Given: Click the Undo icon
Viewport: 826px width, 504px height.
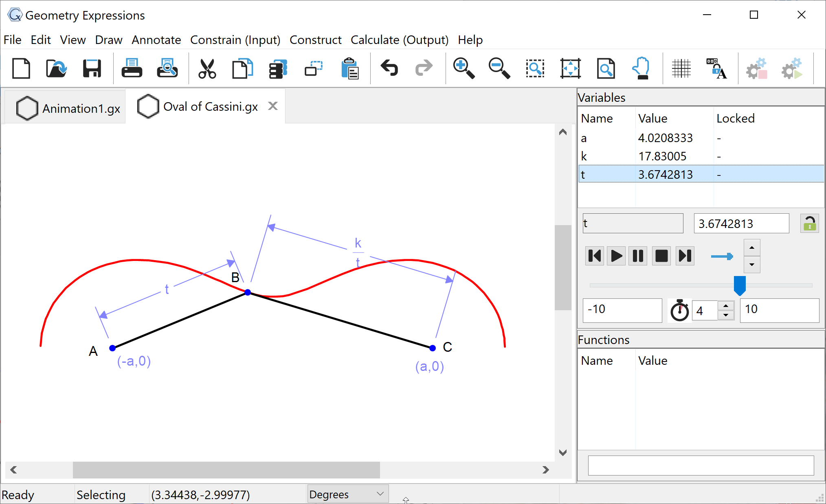Looking at the screenshot, I should pos(389,68).
